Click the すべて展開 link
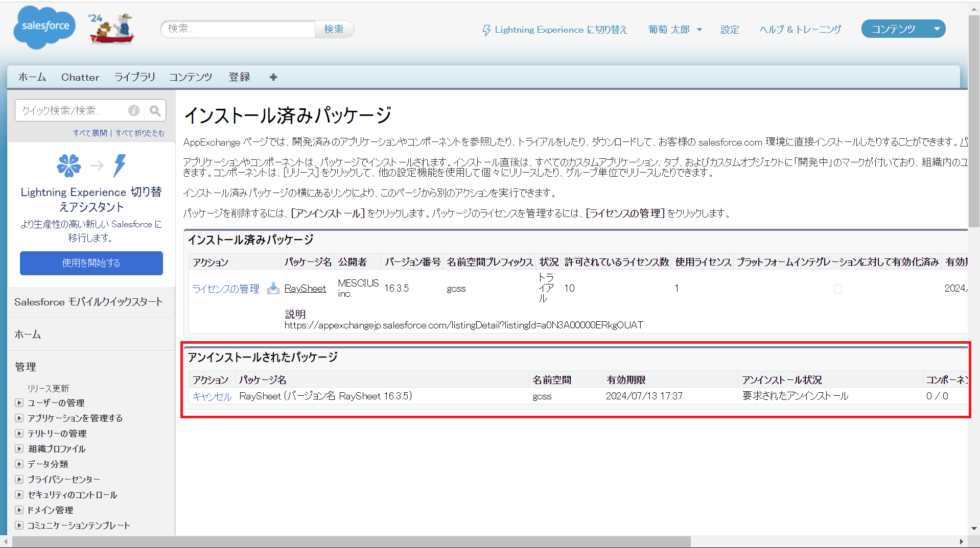The width and height of the screenshot is (980, 548). [x=90, y=133]
